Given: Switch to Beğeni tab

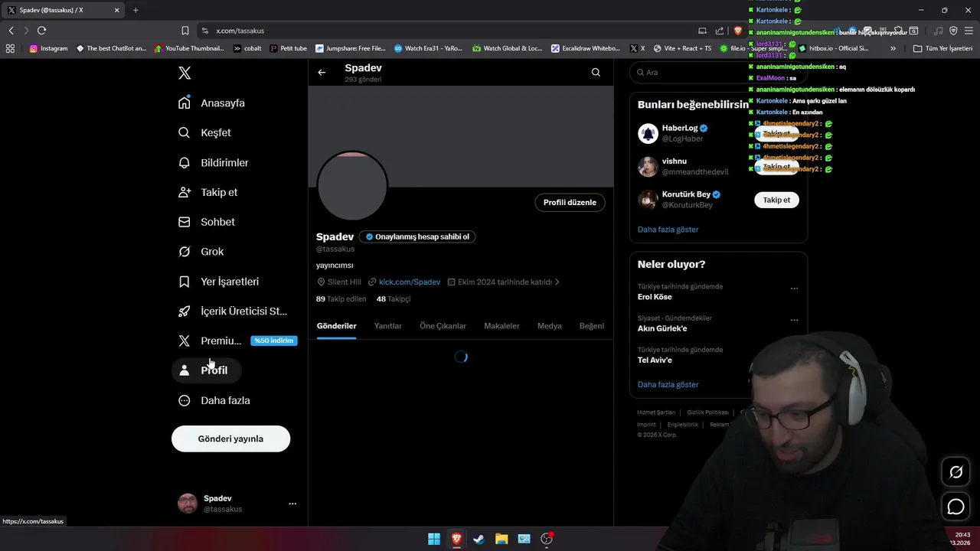Looking at the screenshot, I should pyautogui.click(x=592, y=326).
